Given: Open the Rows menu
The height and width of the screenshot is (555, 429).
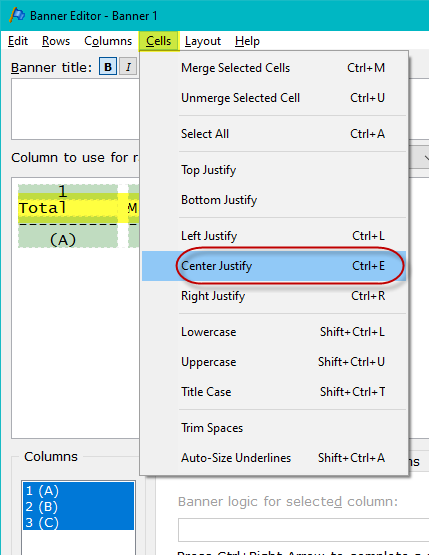Looking at the screenshot, I should pos(56,41).
